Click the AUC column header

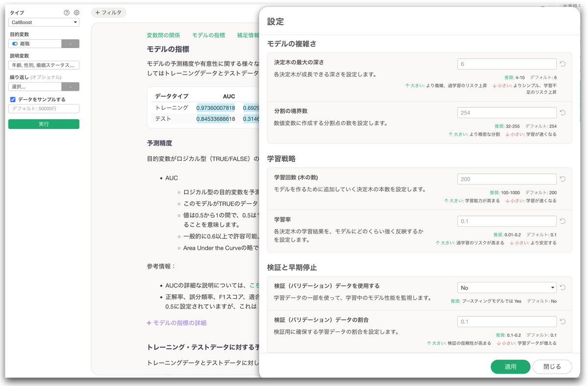[x=229, y=97]
